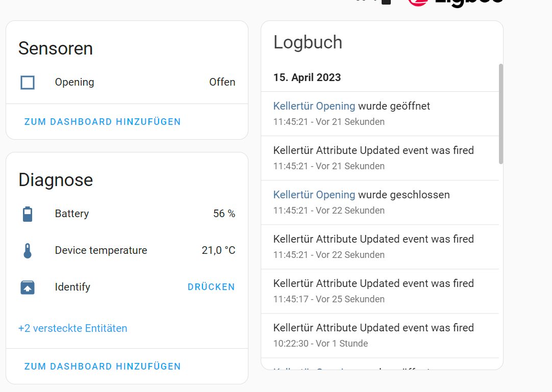Click the Logbuch scrollbar thumb
552x392 pixels.
(x=500, y=113)
